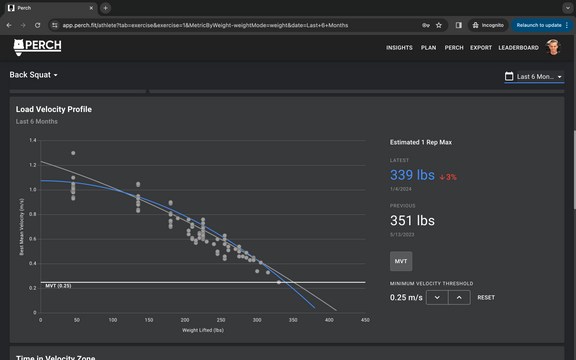Click Relaunch to update button
This screenshot has width=576, height=360.
click(542, 25)
